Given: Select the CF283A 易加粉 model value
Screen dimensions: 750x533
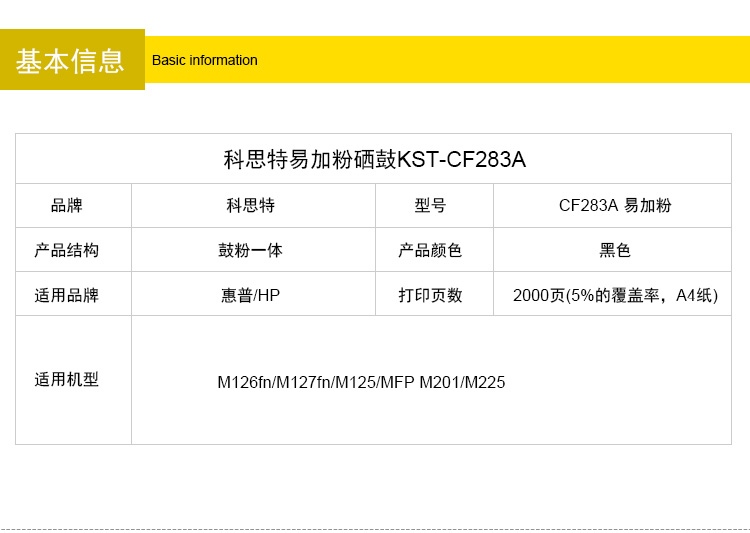Looking at the screenshot, I should pyautogui.click(x=615, y=206).
